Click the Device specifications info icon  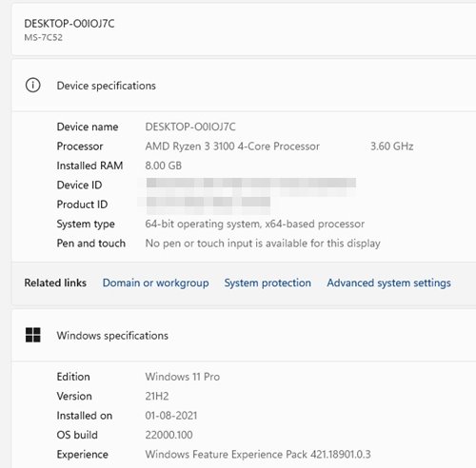point(32,86)
